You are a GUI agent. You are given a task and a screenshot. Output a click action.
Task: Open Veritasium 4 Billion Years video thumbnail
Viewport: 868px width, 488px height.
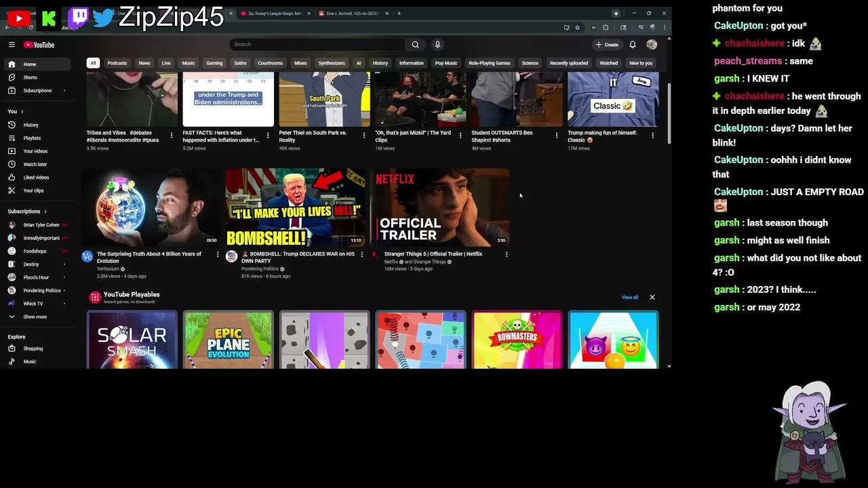[151, 207]
